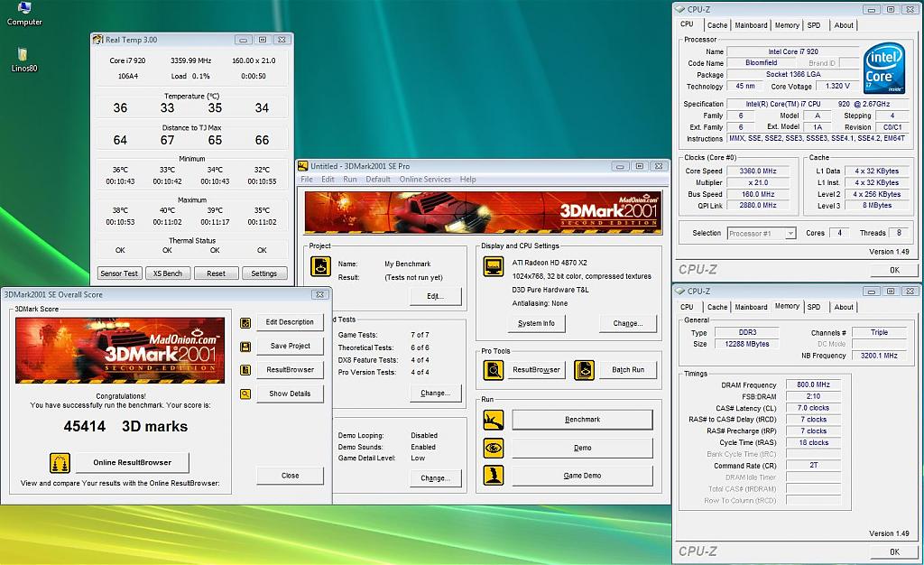
Task: Click the Game Demo button
Action: pyautogui.click(x=582, y=476)
